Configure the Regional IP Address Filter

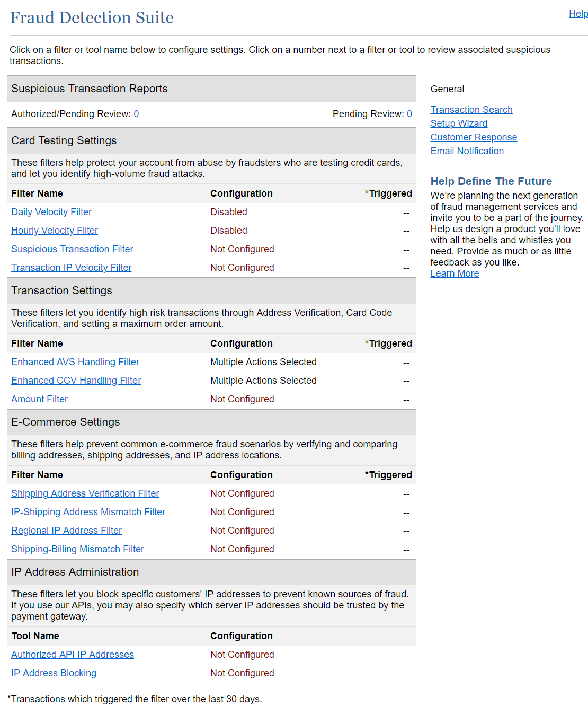tap(67, 531)
